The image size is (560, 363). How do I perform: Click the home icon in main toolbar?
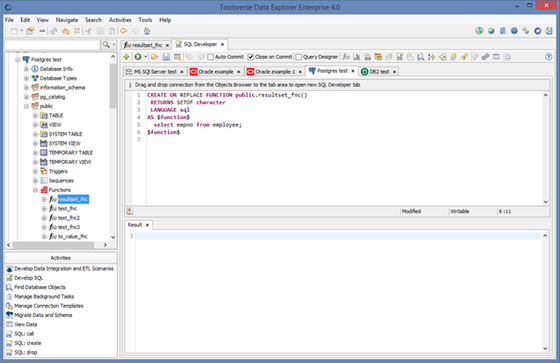pyautogui.click(x=147, y=31)
